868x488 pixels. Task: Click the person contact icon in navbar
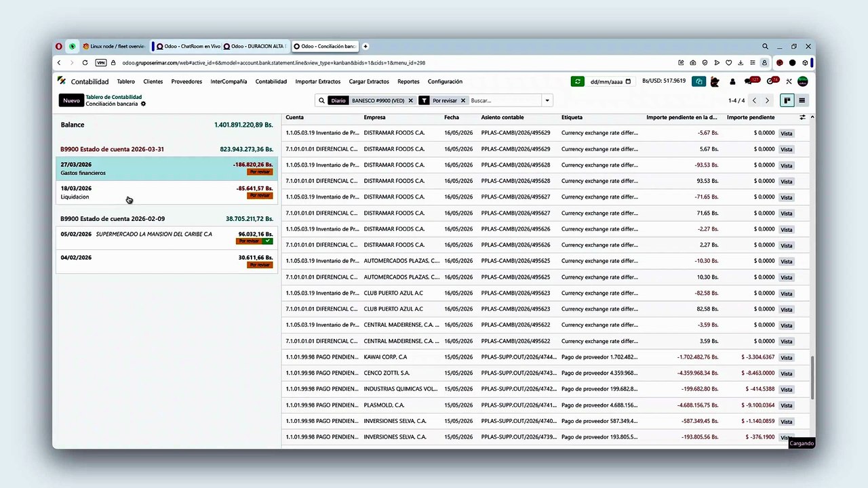[732, 81]
